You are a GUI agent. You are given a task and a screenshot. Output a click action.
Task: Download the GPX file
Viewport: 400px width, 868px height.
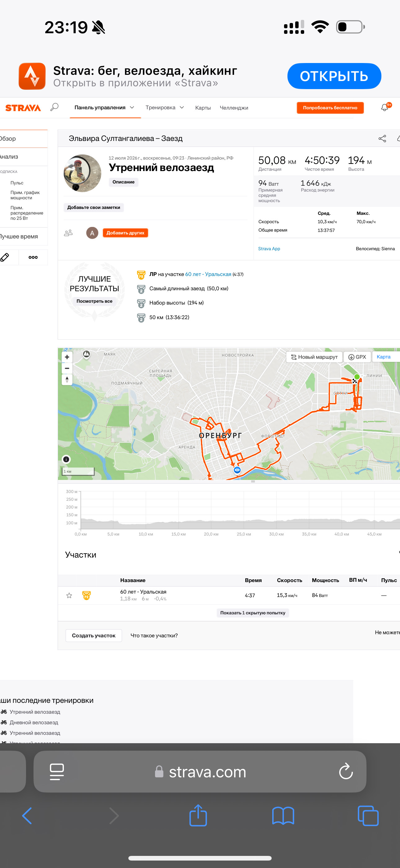click(357, 357)
